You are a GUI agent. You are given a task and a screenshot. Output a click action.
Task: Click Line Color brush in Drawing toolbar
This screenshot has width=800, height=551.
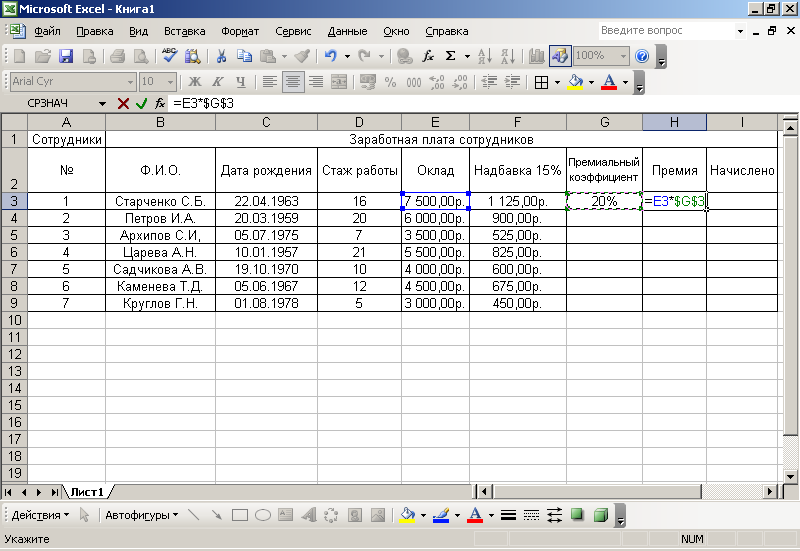[x=441, y=515]
